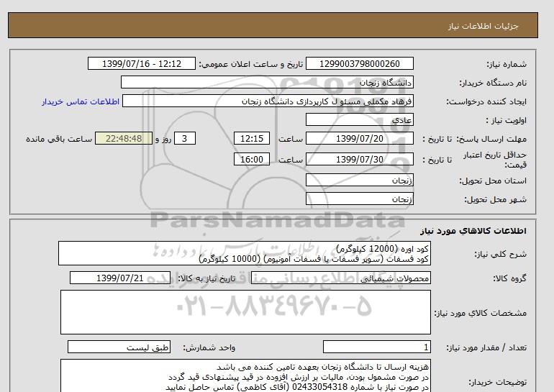Click label تعداد / مقدار مورد نیاز

tap(486, 347)
